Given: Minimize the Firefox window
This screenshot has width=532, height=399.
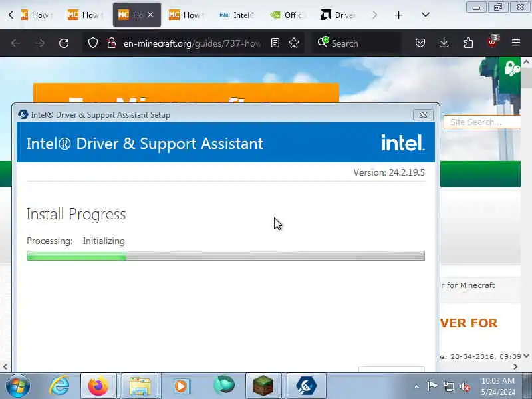Looking at the screenshot, I should point(476,7).
